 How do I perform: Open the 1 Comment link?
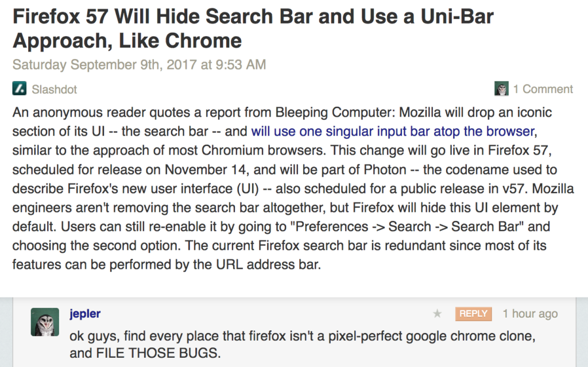coord(543,89)
